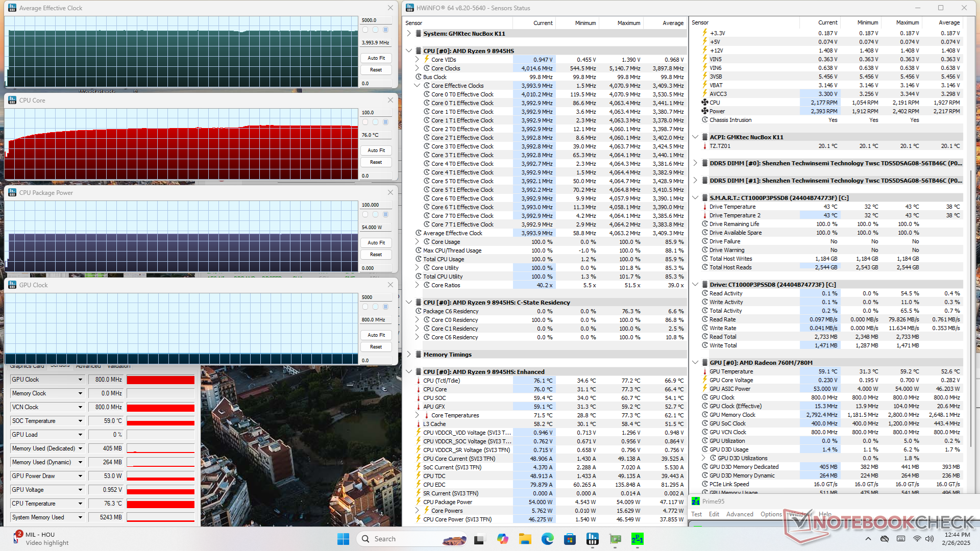
Task: Open HWiNFO from the taskbar
Action: click(x=592, y=539)
